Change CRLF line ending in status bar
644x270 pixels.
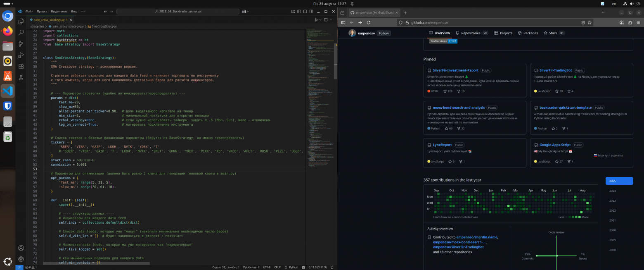tap(277, 268)
